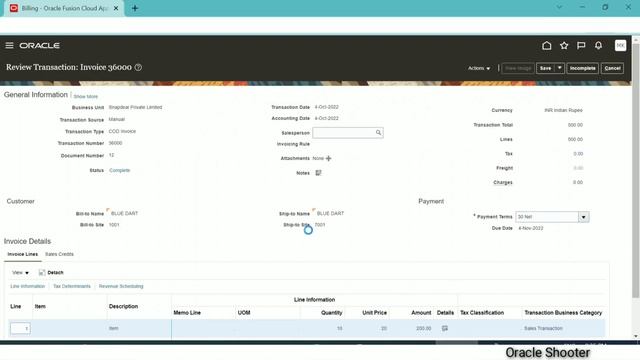Click the Tax Classification column header
The image size is (640, 360).
tap(482, 313)
